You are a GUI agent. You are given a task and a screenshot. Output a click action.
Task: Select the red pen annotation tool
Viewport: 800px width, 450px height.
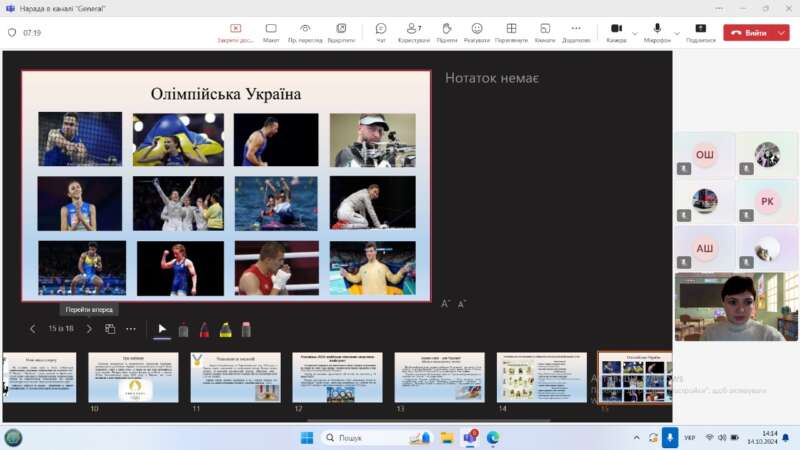coord(204,329)
